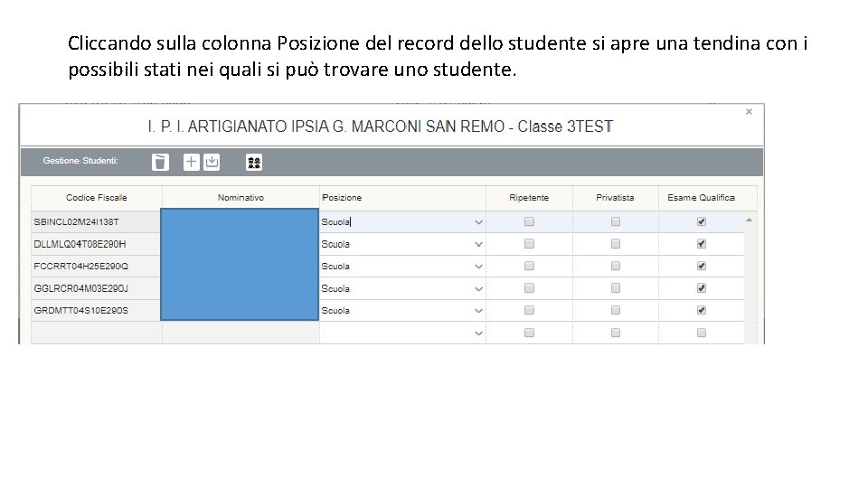Enable Privatista for DLLMLQ04T08E290H
Viewport: 868px width, 488px height.
616,244
